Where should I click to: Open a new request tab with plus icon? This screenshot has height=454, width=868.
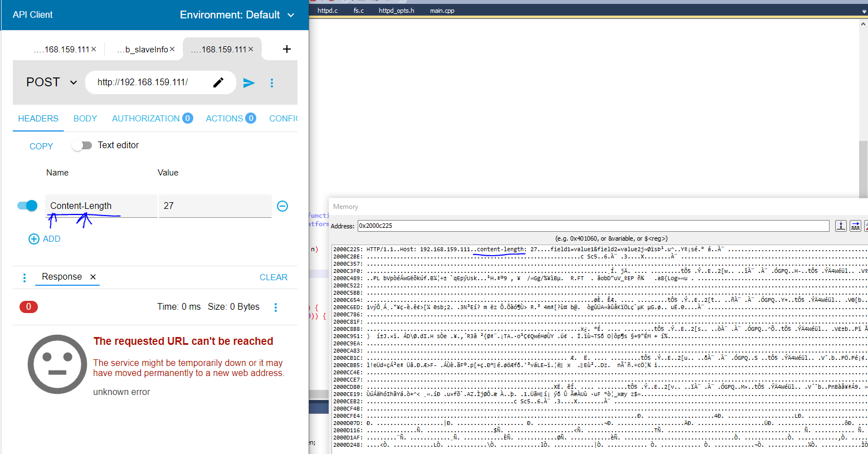(287, 49)
